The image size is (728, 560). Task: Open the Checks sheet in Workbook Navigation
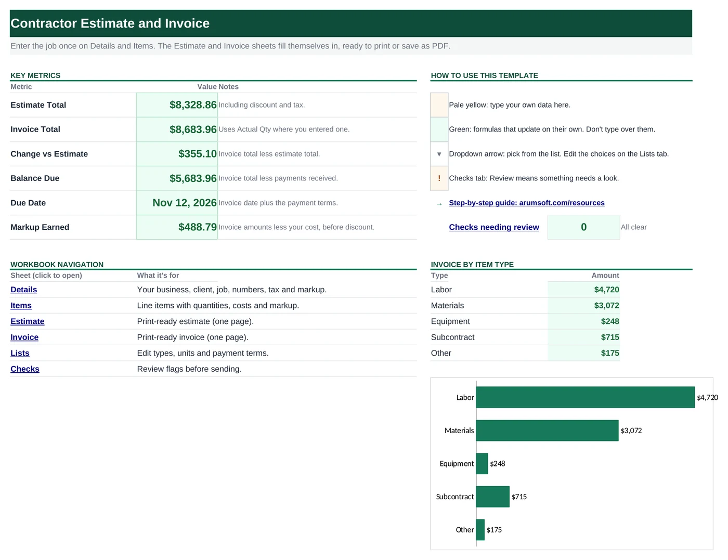click(x=25, y=369)
